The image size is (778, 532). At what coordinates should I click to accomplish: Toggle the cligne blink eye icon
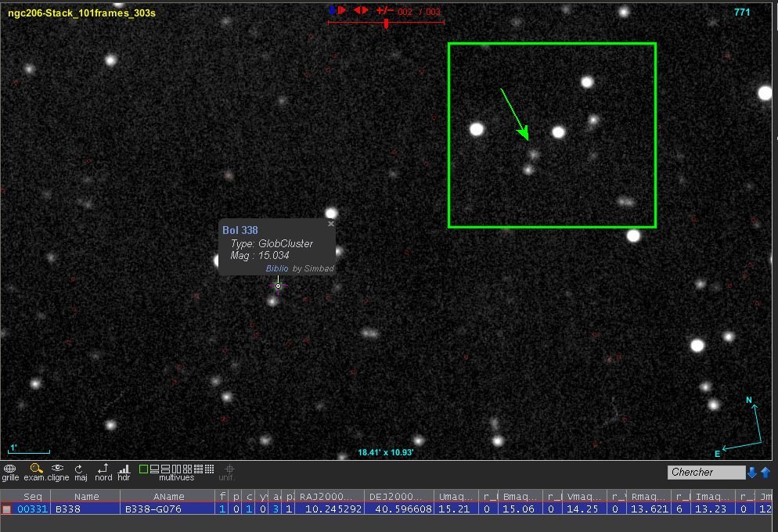tap(58, 469)
